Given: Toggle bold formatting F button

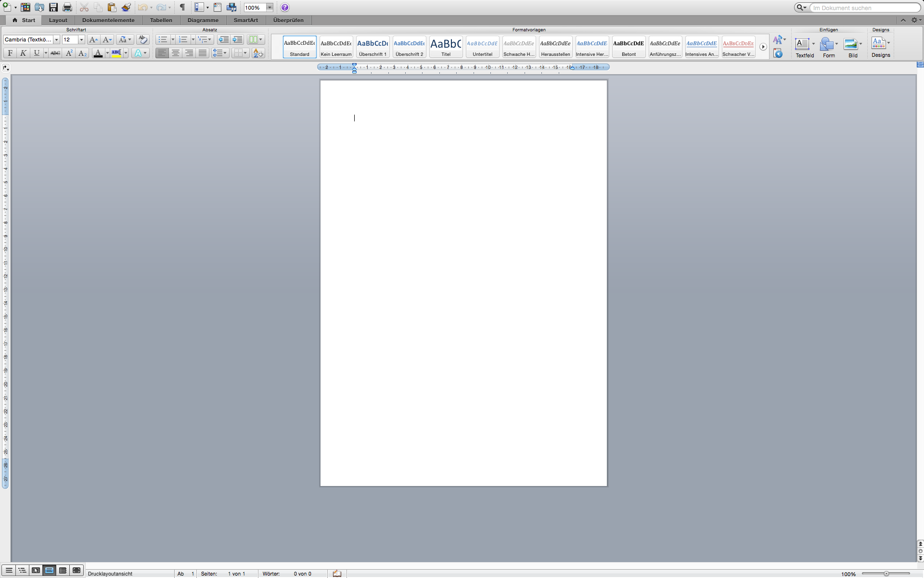Looking at the screenshot, I should coord(10,53).
